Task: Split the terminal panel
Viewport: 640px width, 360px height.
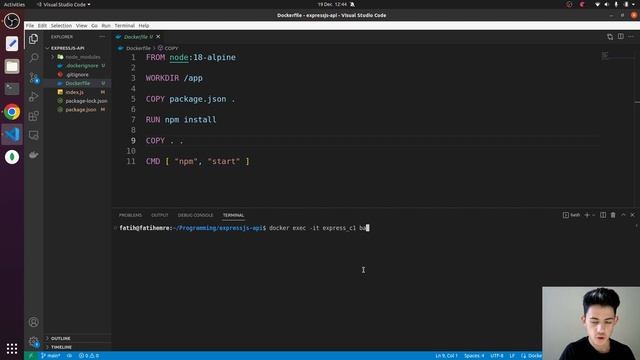Action: click(603, 215)
